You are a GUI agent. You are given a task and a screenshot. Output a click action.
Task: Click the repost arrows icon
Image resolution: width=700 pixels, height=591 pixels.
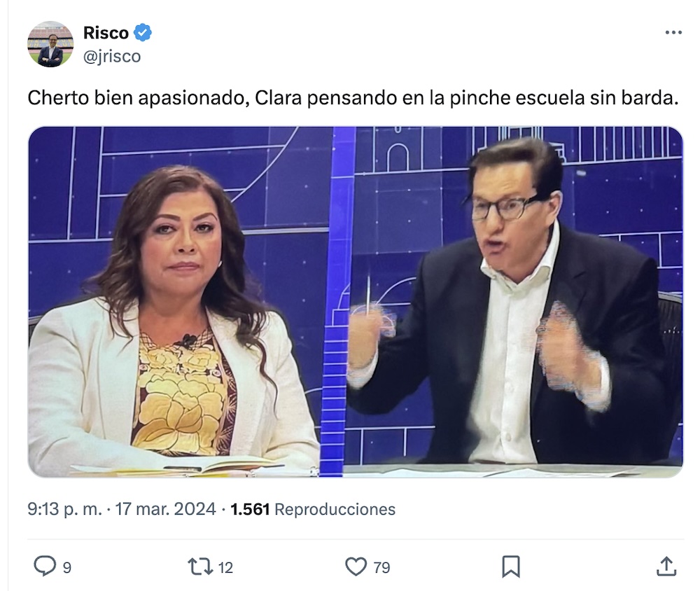tap(200, 566)
